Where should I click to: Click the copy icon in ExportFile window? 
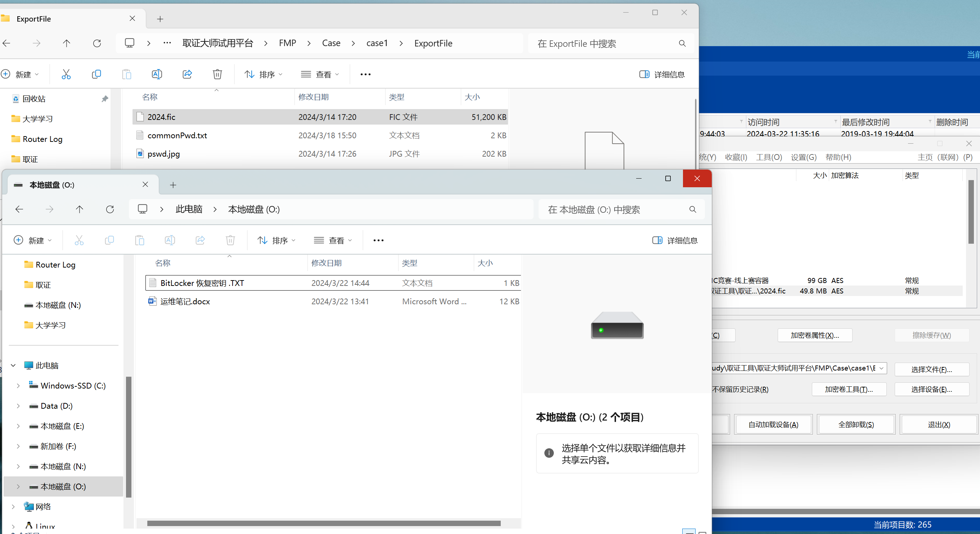pos(96,74)
